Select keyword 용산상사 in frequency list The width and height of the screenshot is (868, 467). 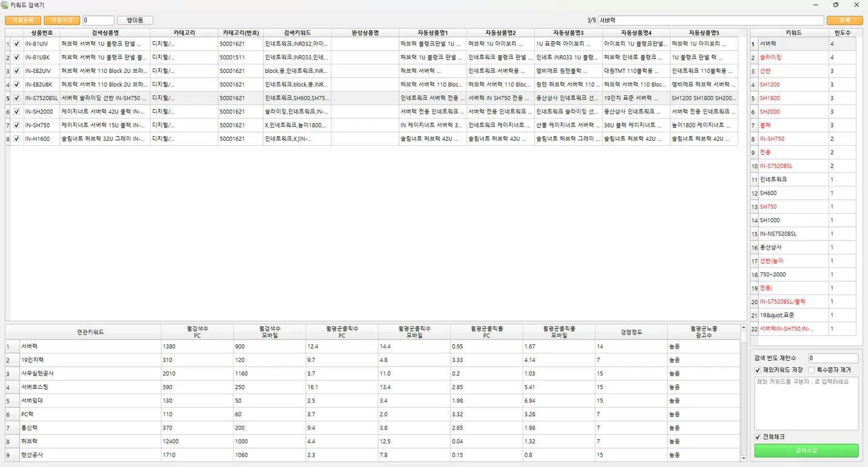tap(793, 247)
